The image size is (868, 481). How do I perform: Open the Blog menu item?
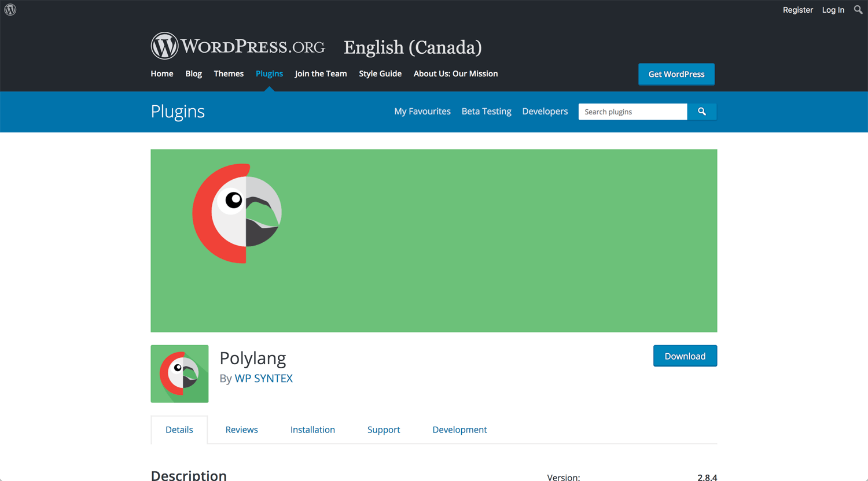tap(193, 73)
